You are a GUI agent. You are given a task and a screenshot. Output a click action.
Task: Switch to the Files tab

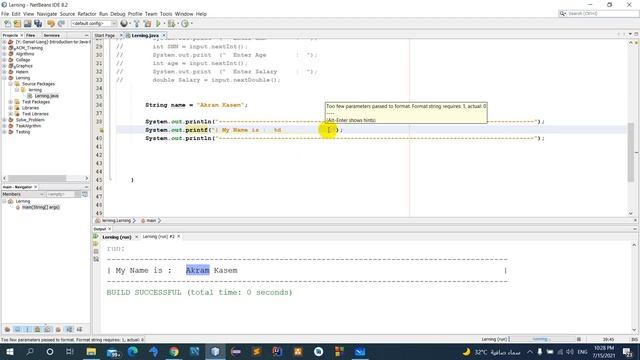click(31, 36)
